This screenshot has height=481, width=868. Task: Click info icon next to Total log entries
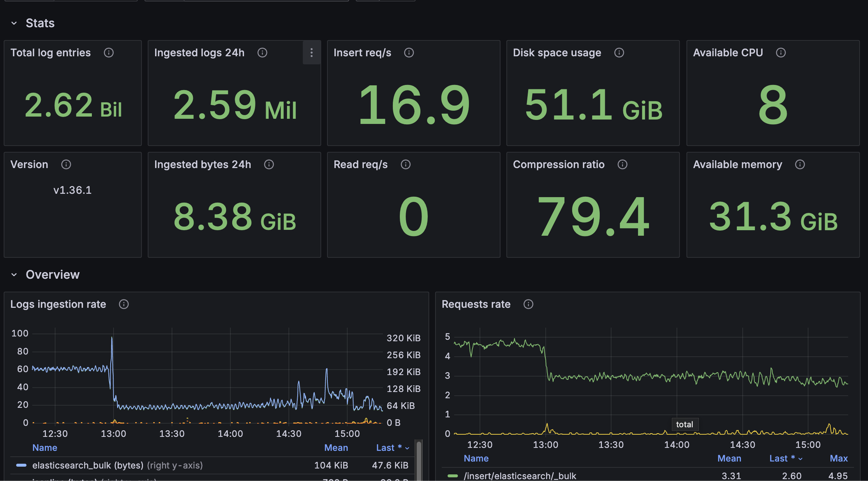(109, 53)
